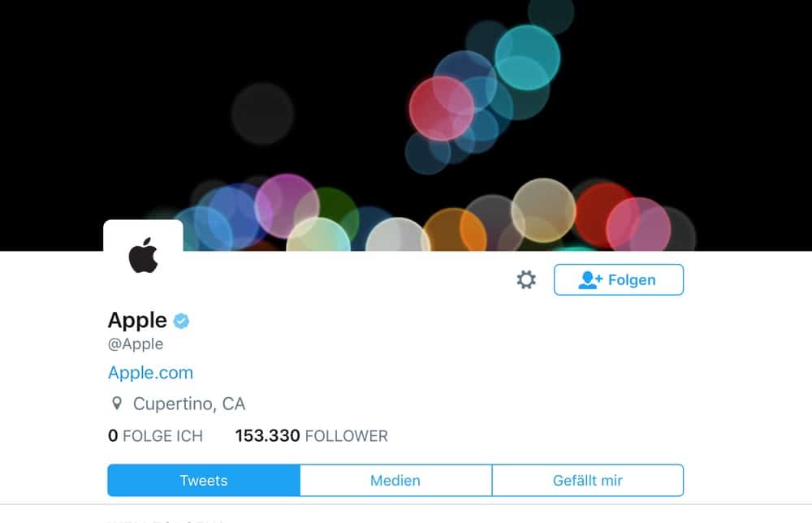View the 153.330 Follower list
This screenshot has height=523, width=812.
(311, 436)
